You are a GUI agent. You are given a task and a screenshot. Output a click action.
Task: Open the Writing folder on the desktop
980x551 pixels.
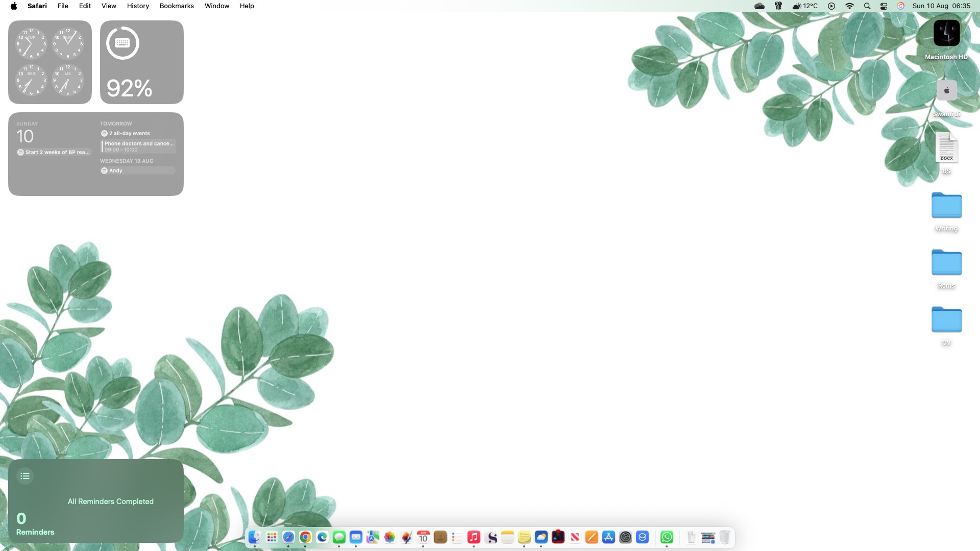pyautogui.click(x=946, y=206)
